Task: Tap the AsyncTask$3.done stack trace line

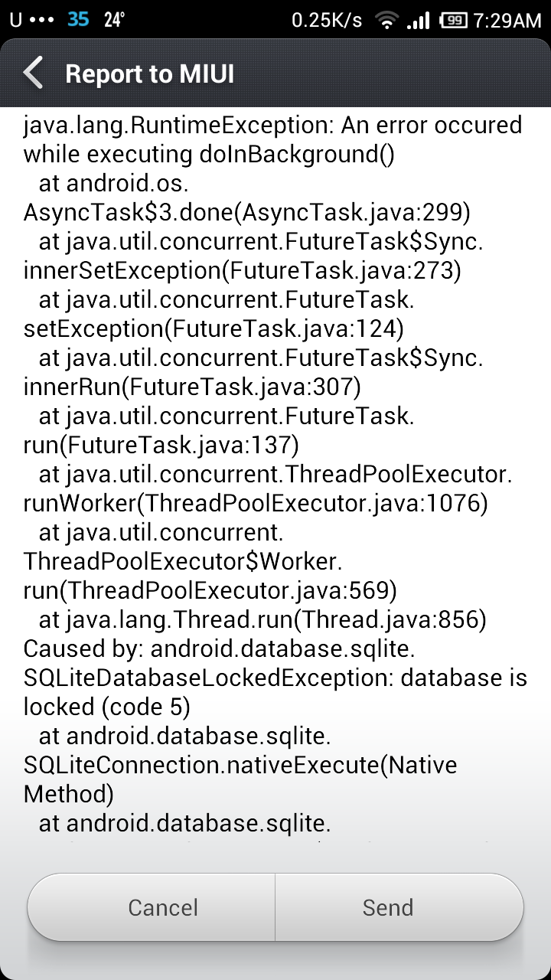Action: click(247, 212)
